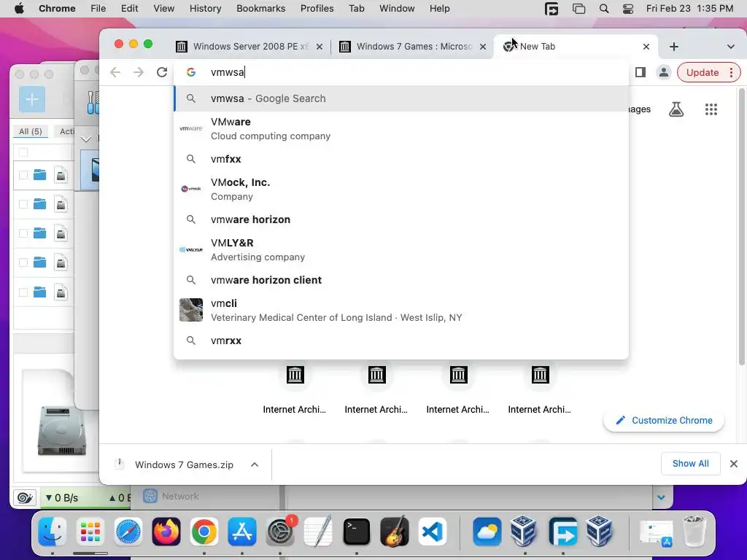Screen dimensions: 747x560
Task: Click the address bar containing vmwsa
Action: click(x=401, y=72)
